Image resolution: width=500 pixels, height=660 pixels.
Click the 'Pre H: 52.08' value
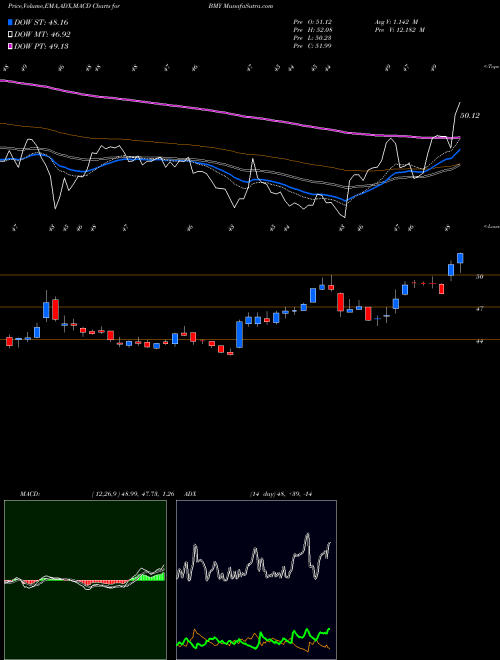point(314,30)
